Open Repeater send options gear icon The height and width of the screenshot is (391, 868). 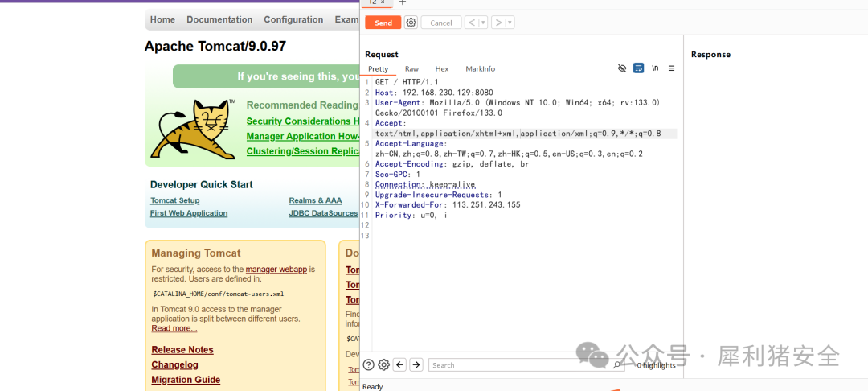(411, 23)
